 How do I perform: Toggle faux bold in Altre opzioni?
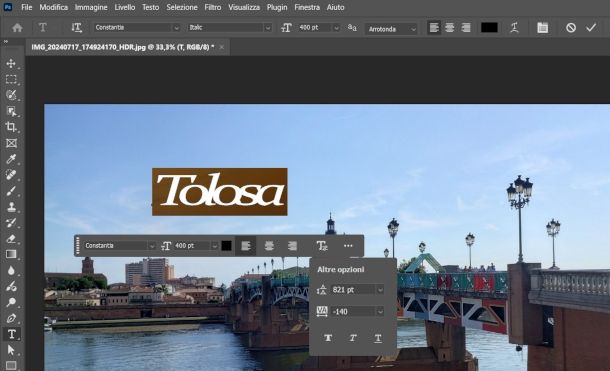328,338
